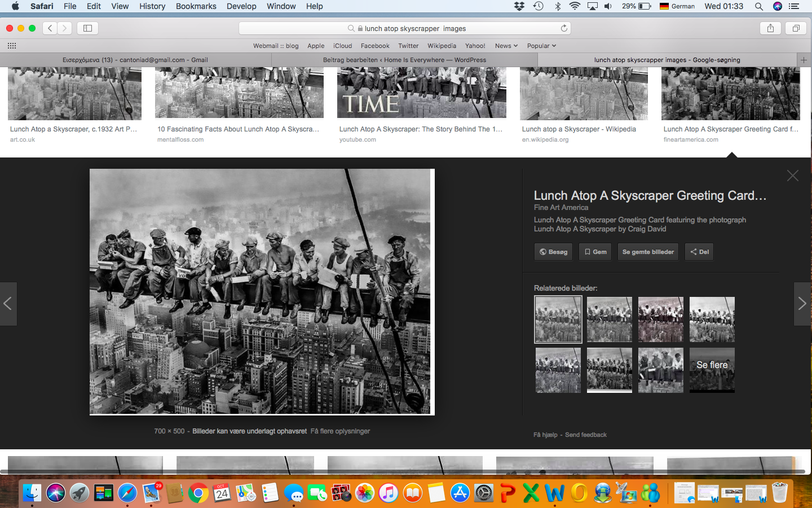Image resolution: width=812 pixels, height=508 pixels.
Task: Open Messages from the Dock
Action: [293, 493]
